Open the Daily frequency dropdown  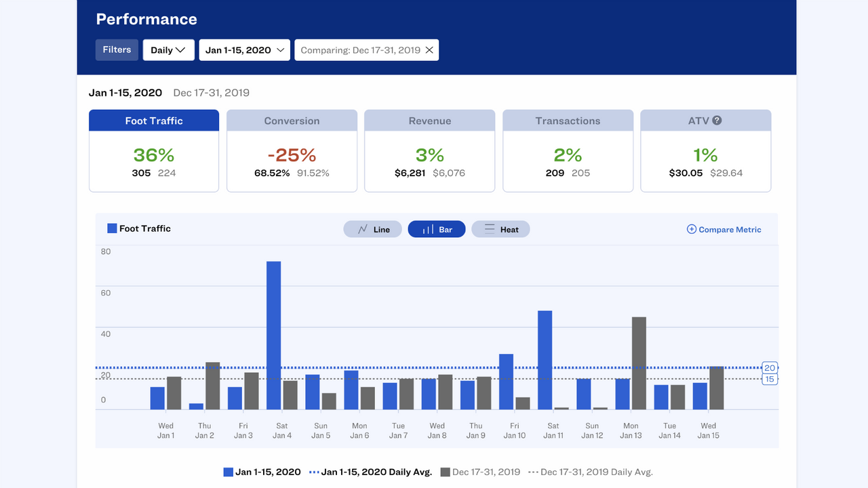(x=168, y=49)
